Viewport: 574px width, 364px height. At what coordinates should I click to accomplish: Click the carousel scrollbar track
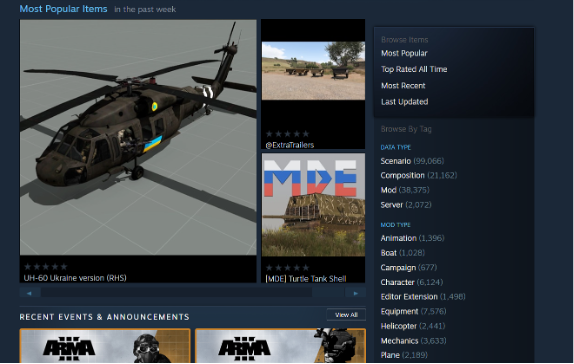193,293
